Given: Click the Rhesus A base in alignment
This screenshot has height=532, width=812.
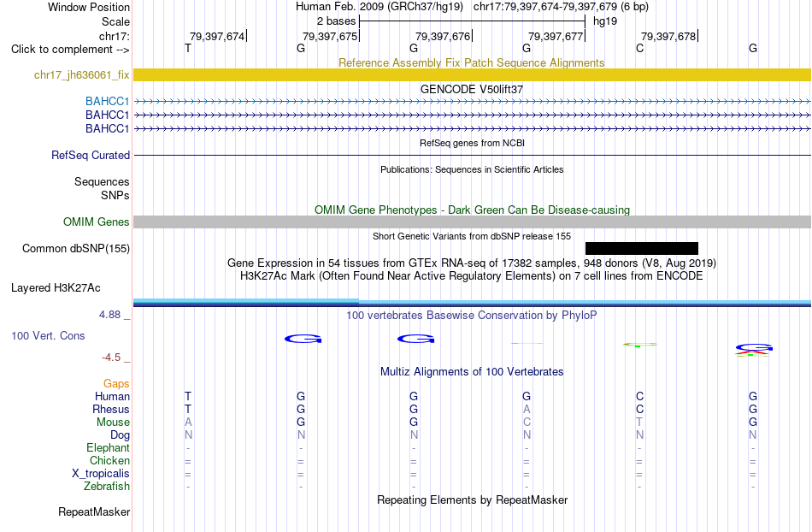Looking at the screenshot, I should (x=527, y=409).
